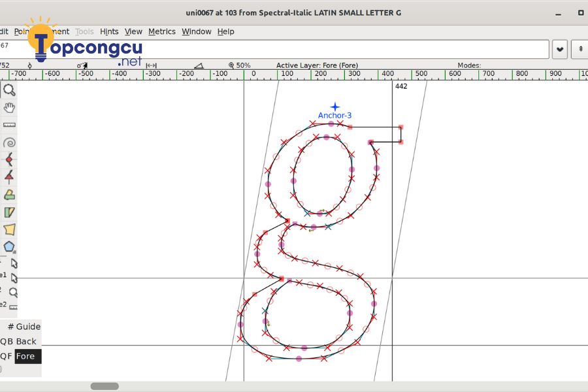This screenshot has width=588, height=392.
Task: Click the up/down stepper beside the dropdown
Action: pos(580,49)
